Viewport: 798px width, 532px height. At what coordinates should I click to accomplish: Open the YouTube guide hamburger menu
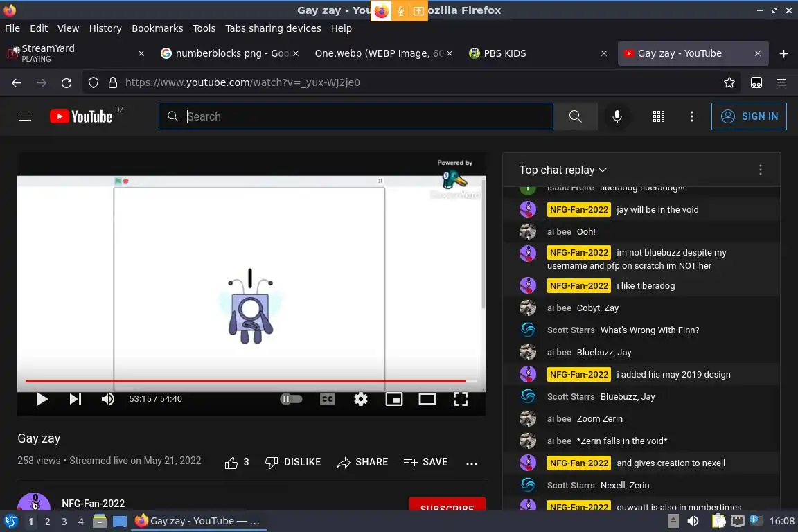25,116
